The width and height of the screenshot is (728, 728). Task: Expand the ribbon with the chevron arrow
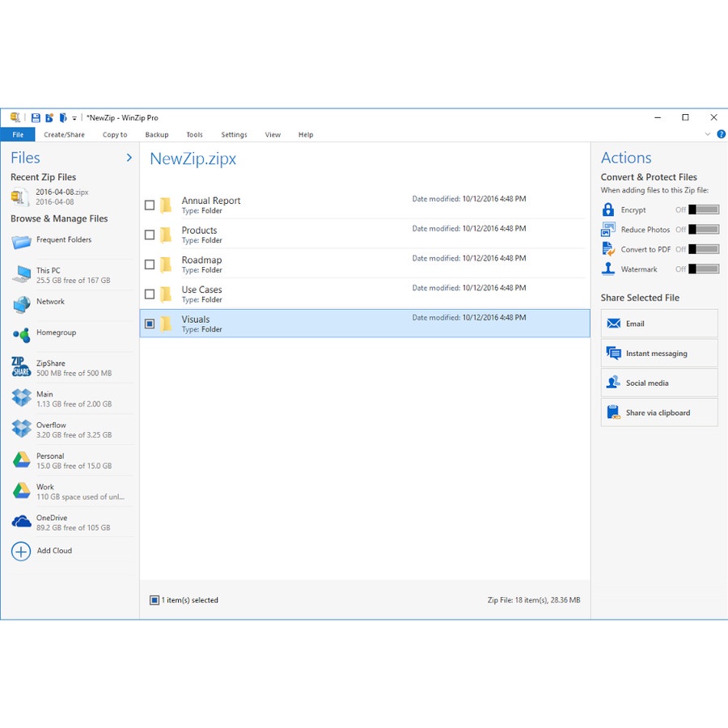(x=708, y=134)
